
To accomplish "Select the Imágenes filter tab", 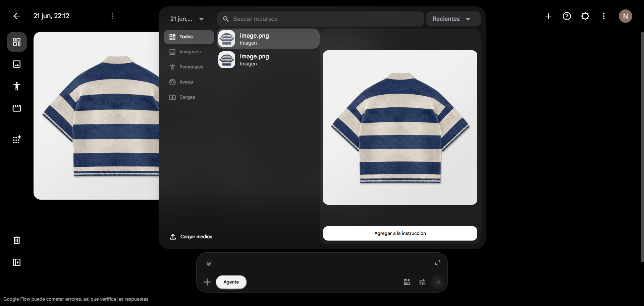I will coord(189,52).
